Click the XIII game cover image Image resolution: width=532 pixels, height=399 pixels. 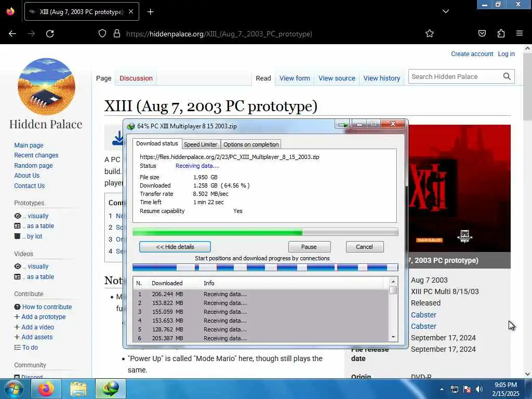click(x=459, y=188)
